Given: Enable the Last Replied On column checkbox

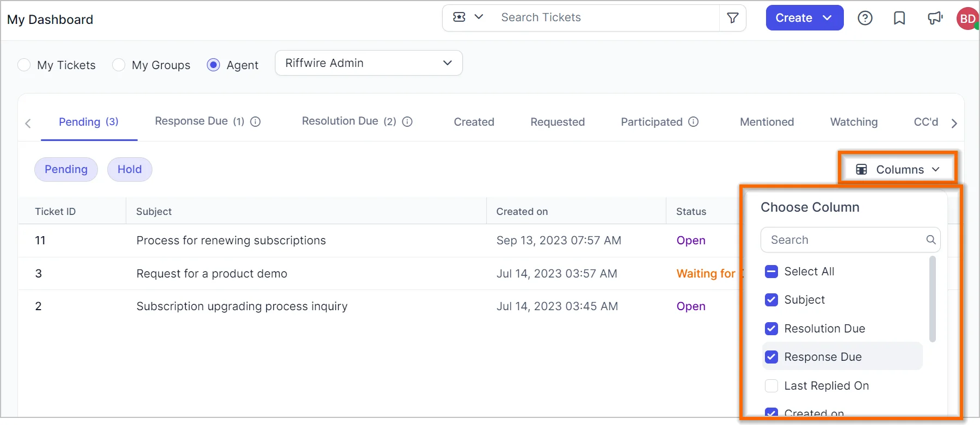Looking at the screenshot, I should pyautogui.click(x=771, y=386).
